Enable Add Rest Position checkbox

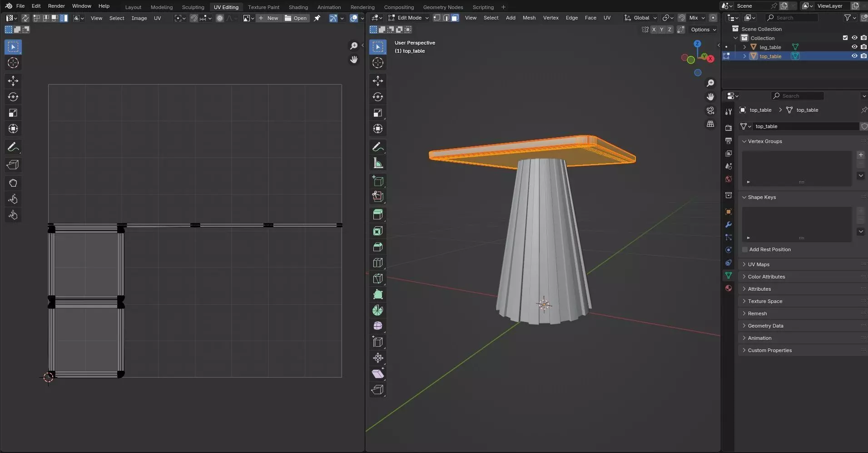(x=745, y=249)
